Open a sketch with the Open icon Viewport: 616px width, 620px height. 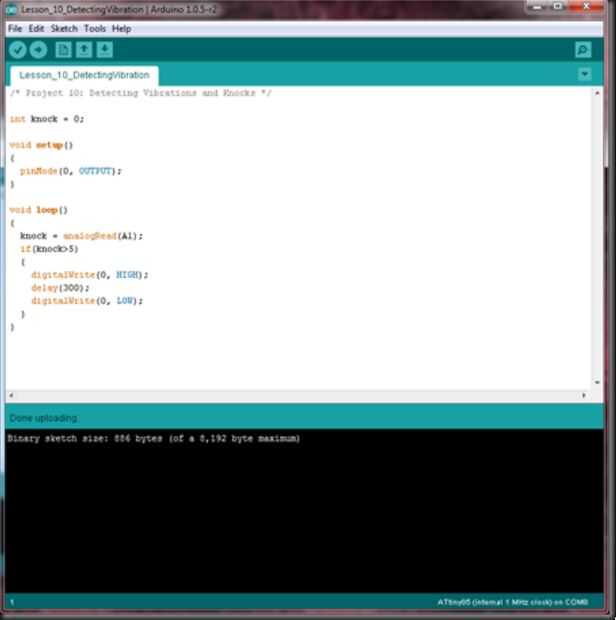pyautogui.click(x=84, y=50)
